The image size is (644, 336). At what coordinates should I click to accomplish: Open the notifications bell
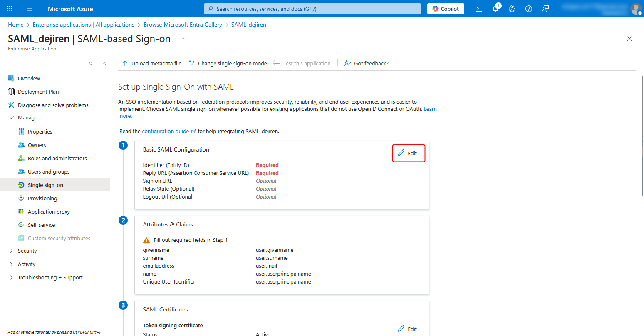[x=495, y=9]
